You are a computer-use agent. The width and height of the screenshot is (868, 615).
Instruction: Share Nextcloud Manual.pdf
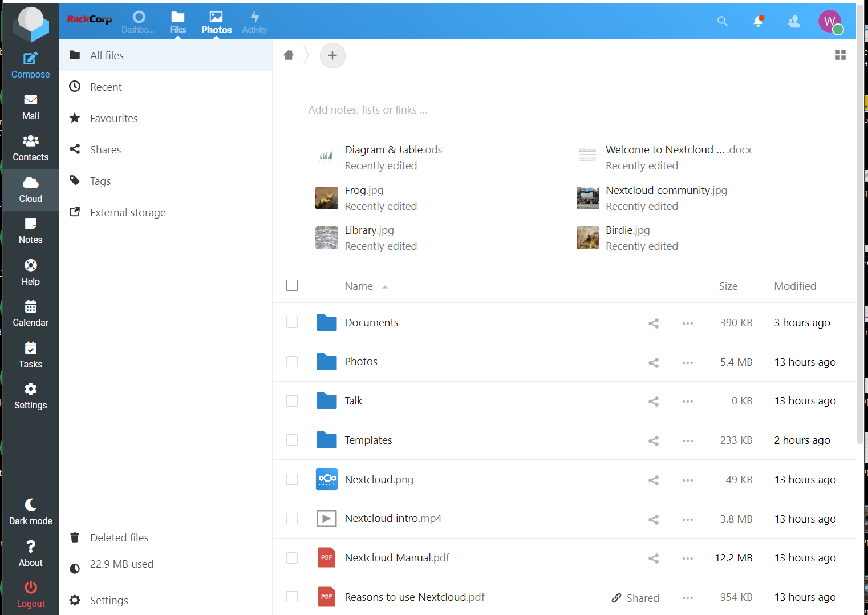[x=654, y=559]
